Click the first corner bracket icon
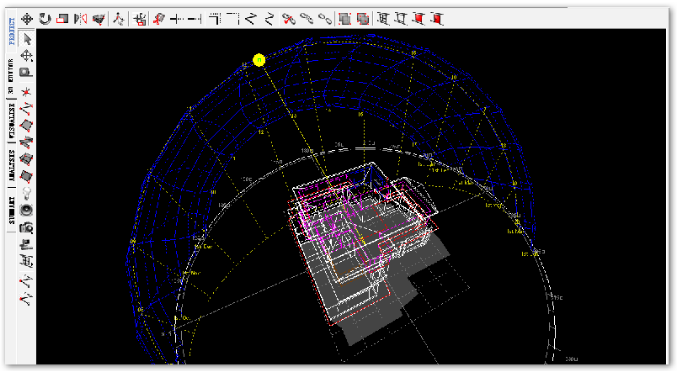The image size is (678, 371). 215,19
